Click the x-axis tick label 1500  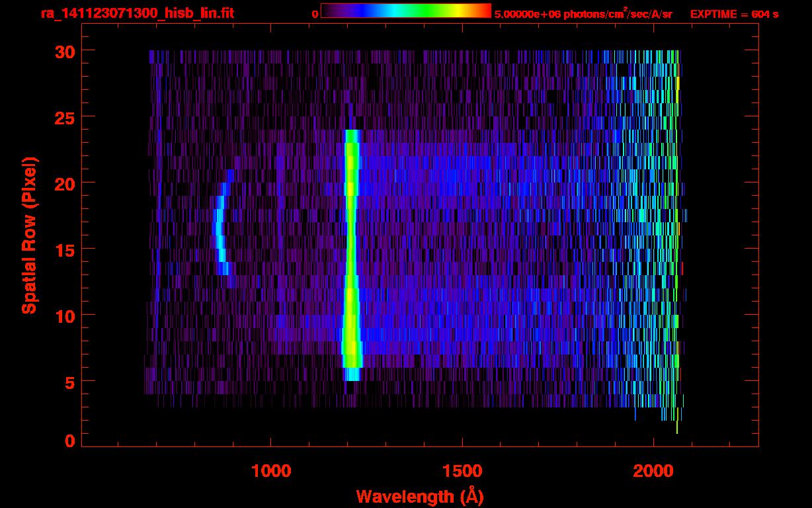point(462,470)
